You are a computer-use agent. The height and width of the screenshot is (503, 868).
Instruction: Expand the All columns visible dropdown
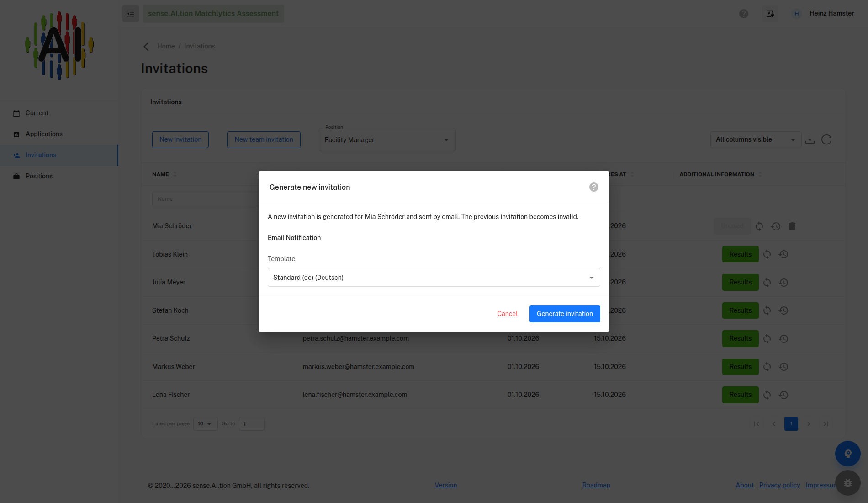click(756, 139)
